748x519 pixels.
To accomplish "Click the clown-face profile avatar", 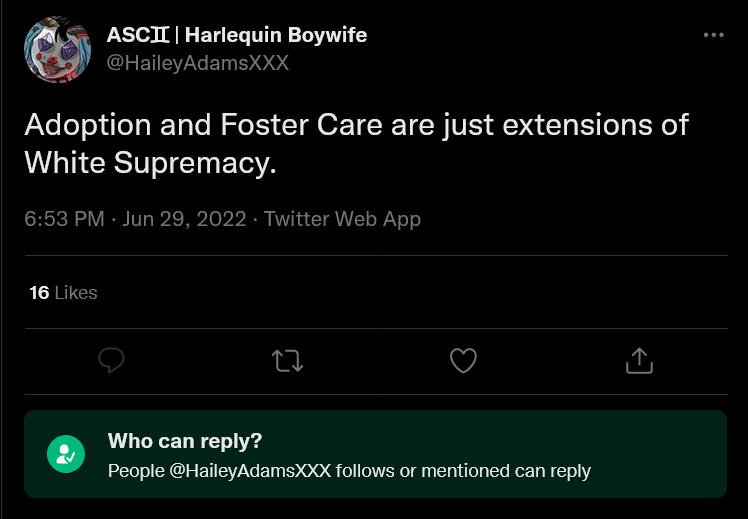I will (57, 49).
